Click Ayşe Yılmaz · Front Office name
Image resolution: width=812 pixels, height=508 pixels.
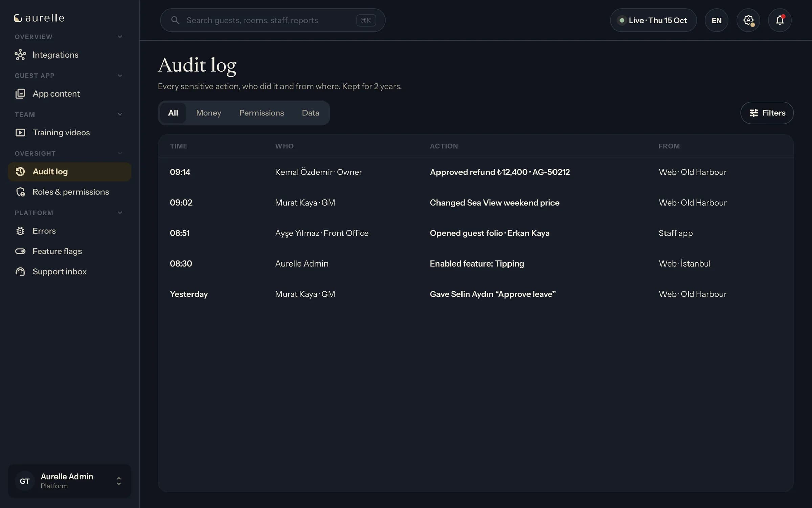coord(322,233)
